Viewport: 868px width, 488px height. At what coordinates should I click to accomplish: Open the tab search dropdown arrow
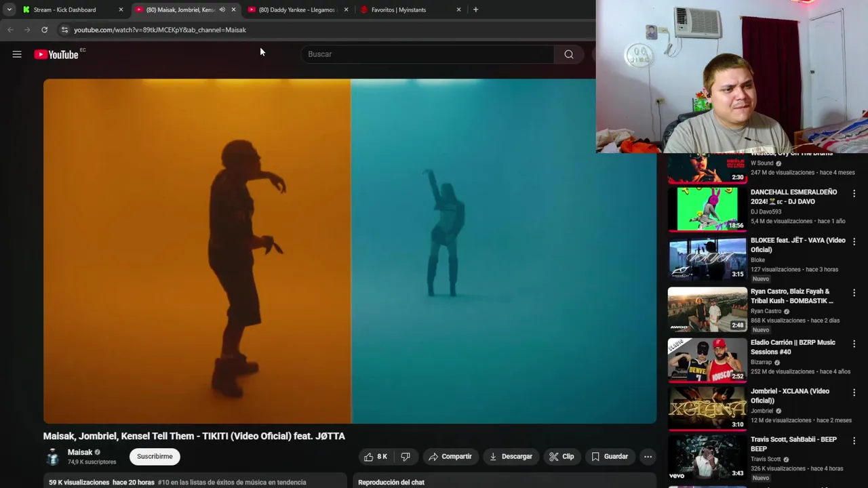[9, 9]
